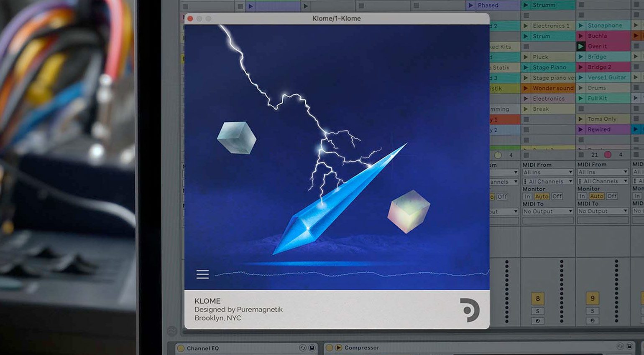The width and height of the screenshot is (644, 355).
Task: Launch the Full Kit clip
Action: (581, 98)
